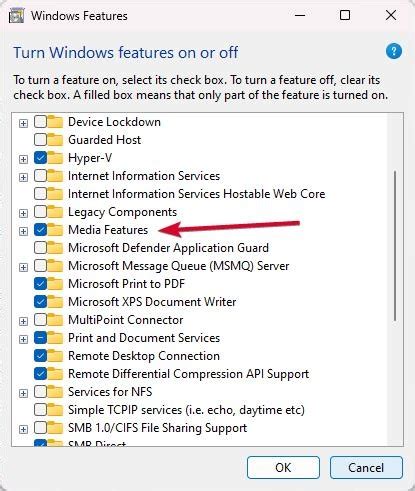Confirm changes with the OK button
The width and height of the screenshot is (415, 491).
tap(283, 468)
